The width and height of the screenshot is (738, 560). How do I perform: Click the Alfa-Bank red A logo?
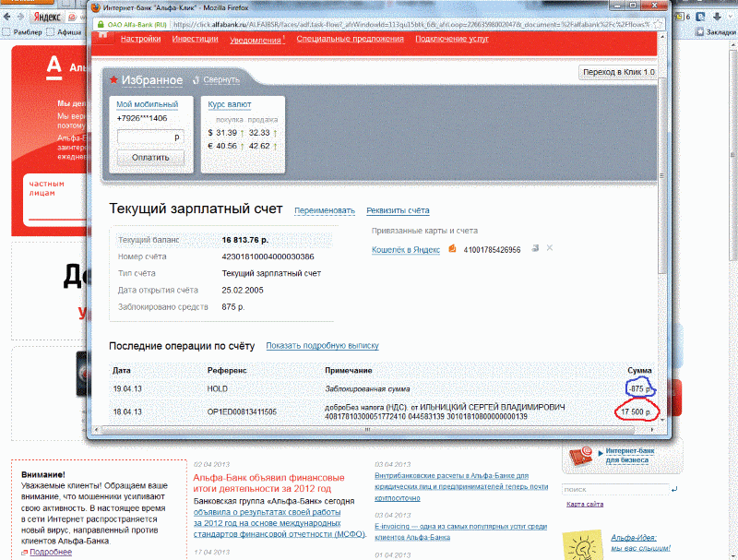(54, 67)
